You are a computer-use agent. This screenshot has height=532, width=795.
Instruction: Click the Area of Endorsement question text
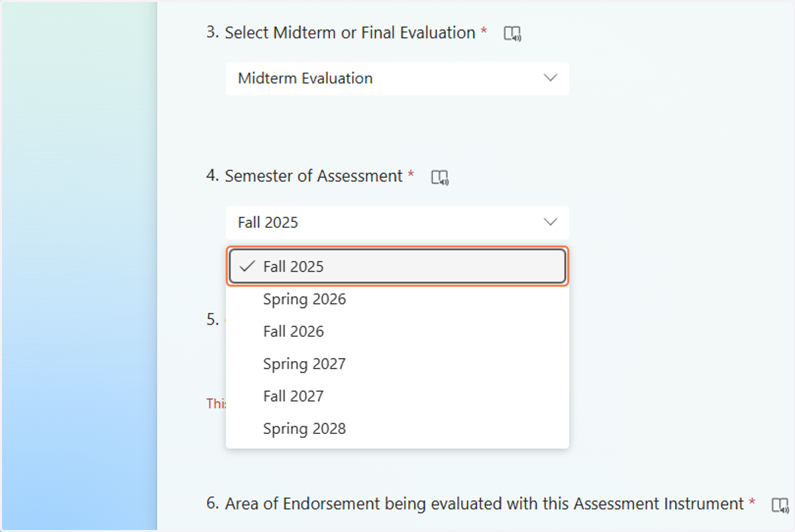[484, 504]
